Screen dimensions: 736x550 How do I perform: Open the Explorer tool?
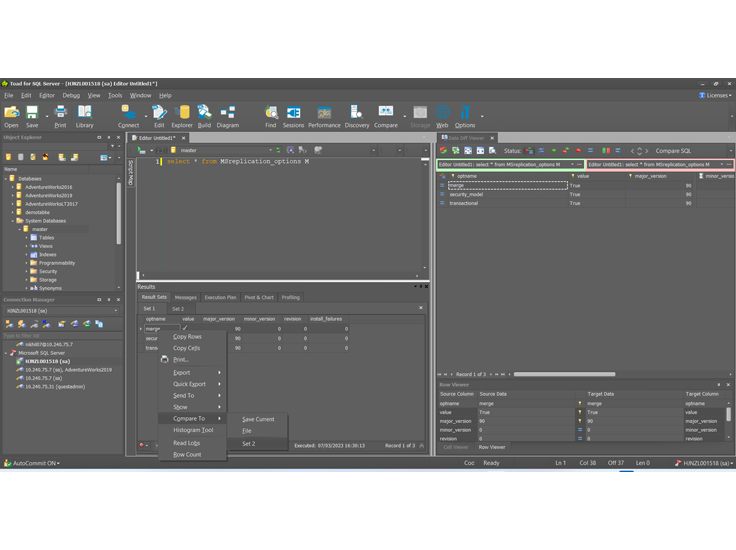[x=182, y=116]
